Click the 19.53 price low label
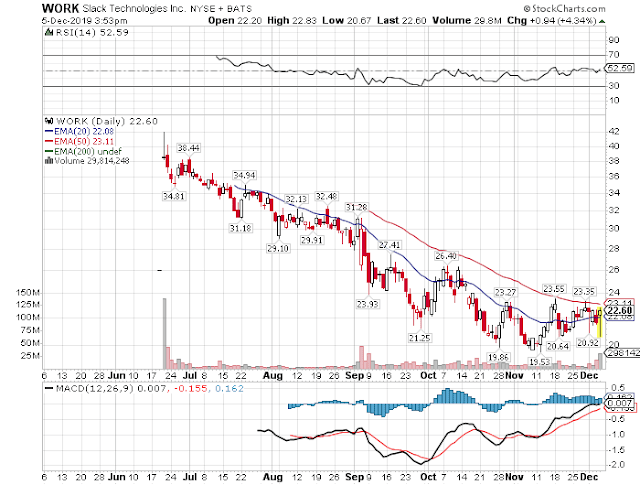 coord(540,362)
